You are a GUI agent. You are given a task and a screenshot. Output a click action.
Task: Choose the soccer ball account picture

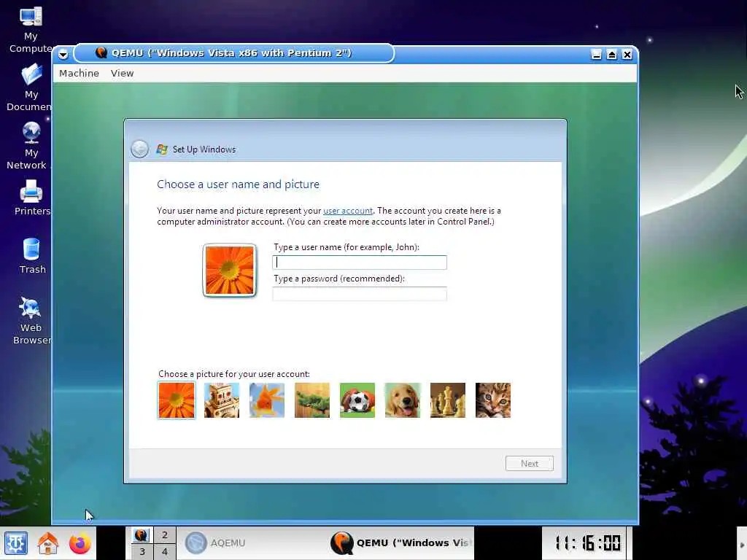(x=357, y=400)
